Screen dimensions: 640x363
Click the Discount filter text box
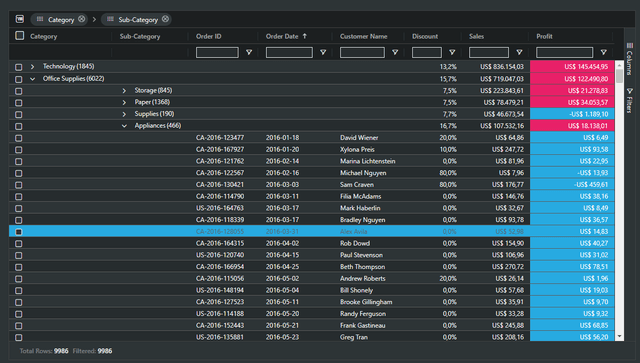427,52
